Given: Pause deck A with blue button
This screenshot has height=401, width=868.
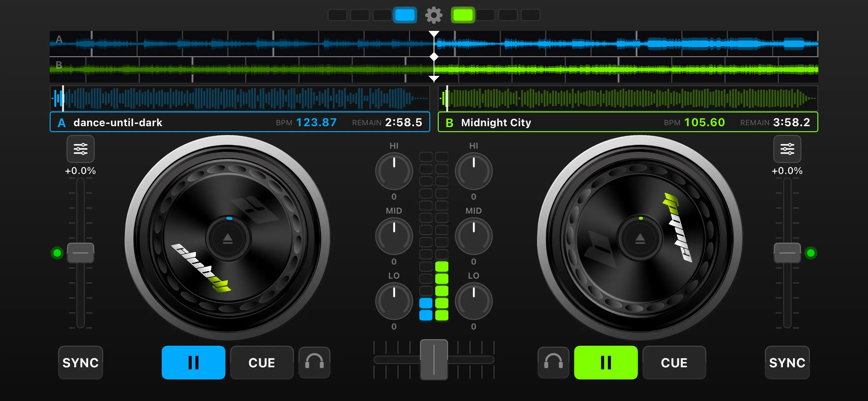Looking at the screenshot, I should coord(193,362).
